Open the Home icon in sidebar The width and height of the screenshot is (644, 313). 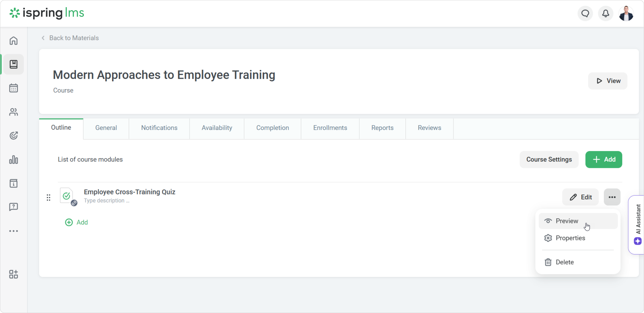[14, 40]
